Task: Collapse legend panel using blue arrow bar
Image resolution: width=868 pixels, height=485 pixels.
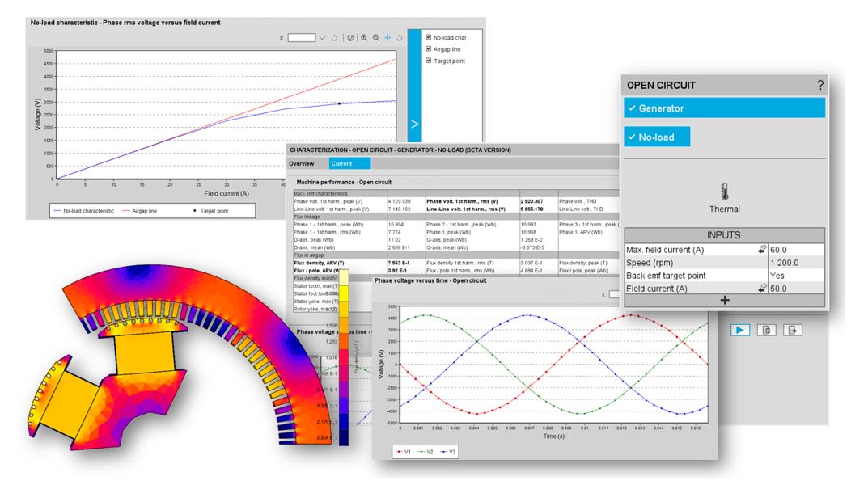Action: tap(415, 124)
